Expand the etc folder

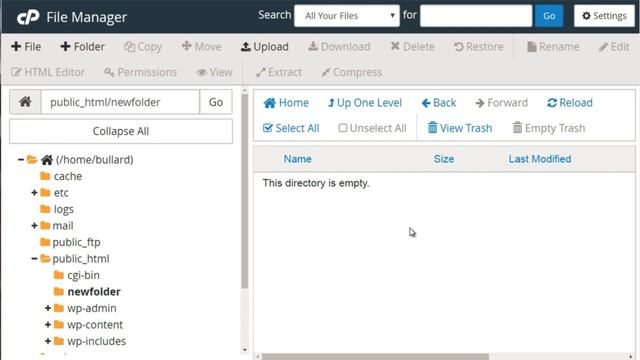[x=34, y=193]
